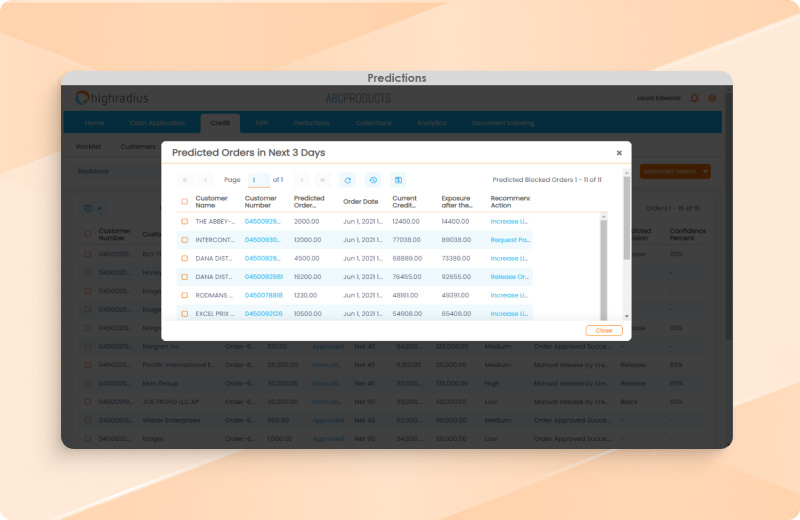This screenshot has height=520, width=800.
Task: Click Increase Li... action for RODMANS row
Action: click(509, 295)
